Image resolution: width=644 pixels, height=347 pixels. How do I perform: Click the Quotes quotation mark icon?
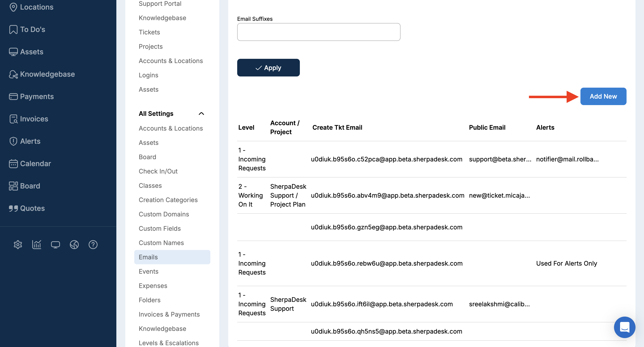click(x=13, y=208)
